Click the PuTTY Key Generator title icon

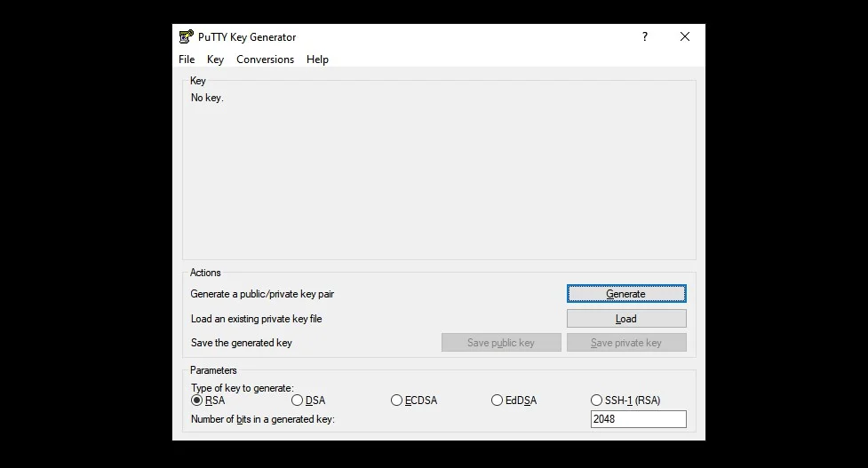point(186,37)
